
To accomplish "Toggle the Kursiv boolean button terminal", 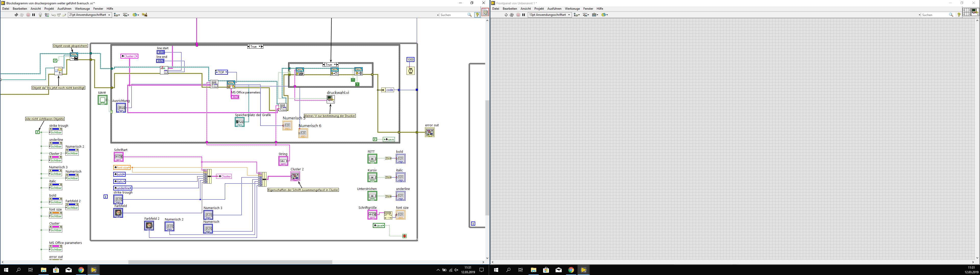I will coord(372,177).
